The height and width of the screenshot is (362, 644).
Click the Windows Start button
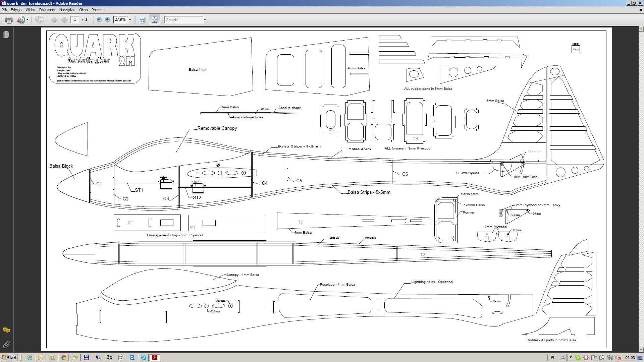(x=9, y=358)
